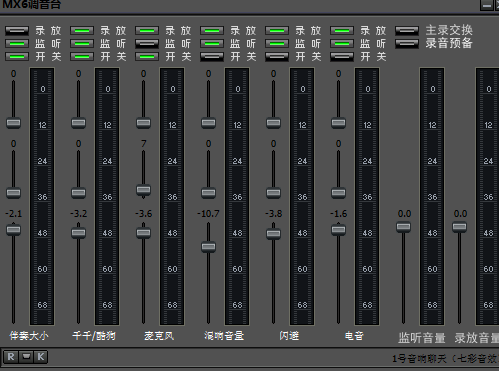
Task: Toggle 监听 on the 电音 channel
Action: [x=342, y=44]
